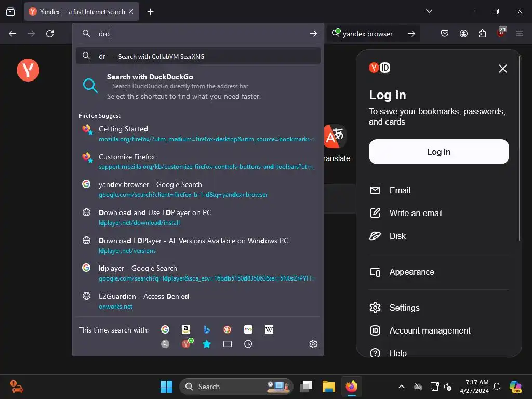This screenshot has width=532, height=399.
Task: Click the white Log in button
Action: coord(438,152)
